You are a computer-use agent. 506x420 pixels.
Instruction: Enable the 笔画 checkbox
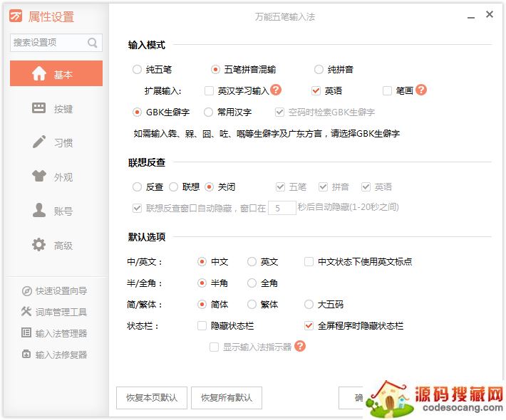pos(387,91)
